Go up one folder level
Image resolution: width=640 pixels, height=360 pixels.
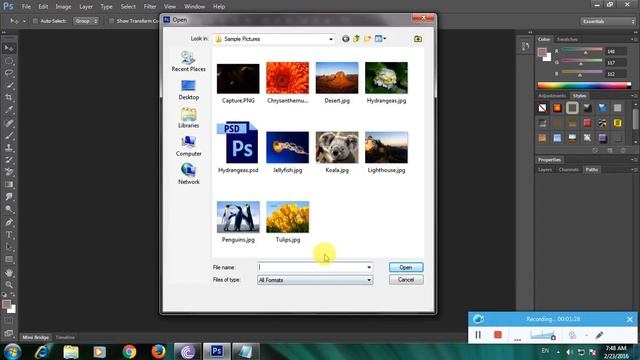[357, 39]
